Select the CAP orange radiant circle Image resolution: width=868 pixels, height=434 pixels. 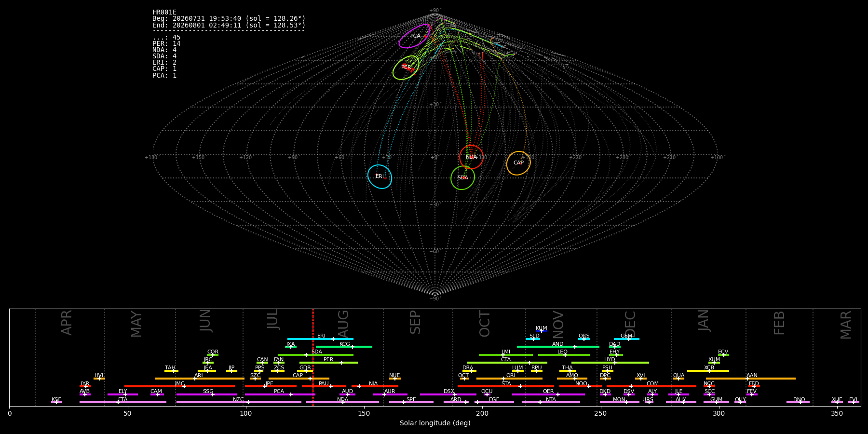[518, 163]
